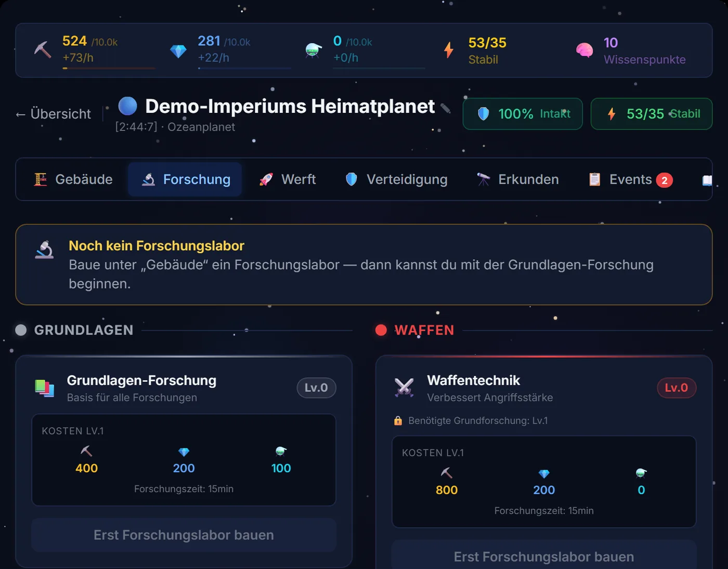
Task: Switch to the Werft tab
Action: 288,179
